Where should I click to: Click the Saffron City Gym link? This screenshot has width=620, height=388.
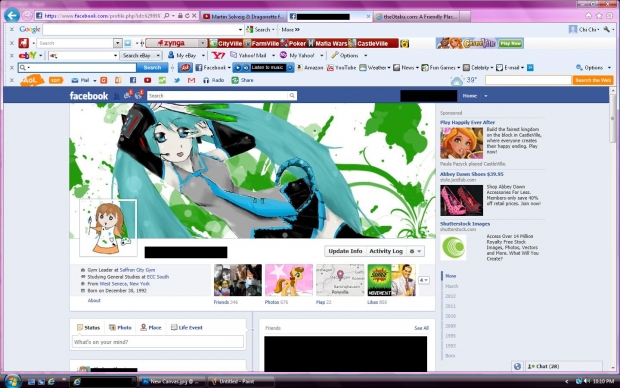pyautogui.click(x=137, y=270)
